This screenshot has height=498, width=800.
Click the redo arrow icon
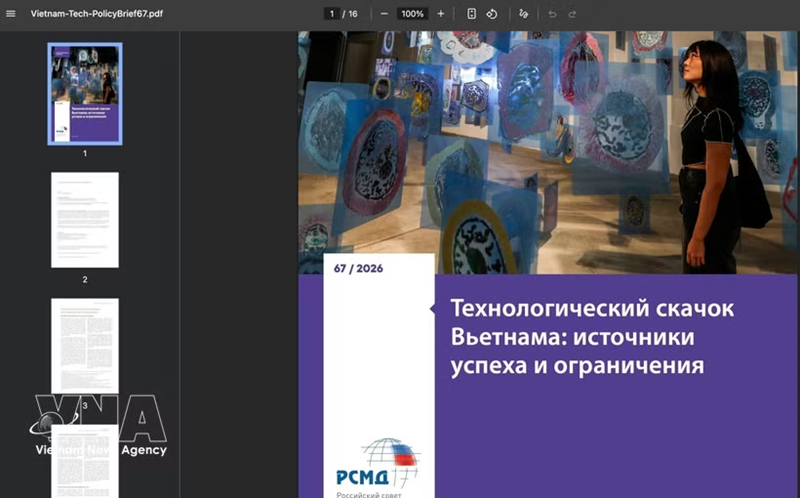572,14
